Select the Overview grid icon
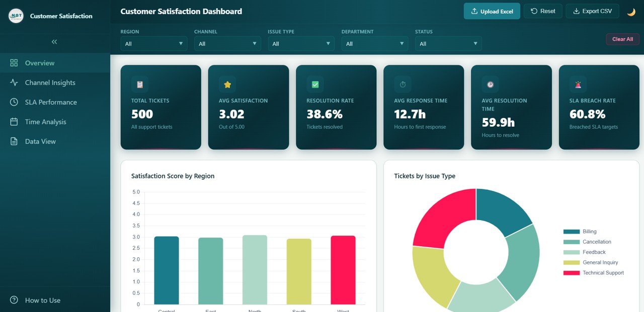This screenshot has width=644, height=312. pyautogui.click(x=14, y=63)
